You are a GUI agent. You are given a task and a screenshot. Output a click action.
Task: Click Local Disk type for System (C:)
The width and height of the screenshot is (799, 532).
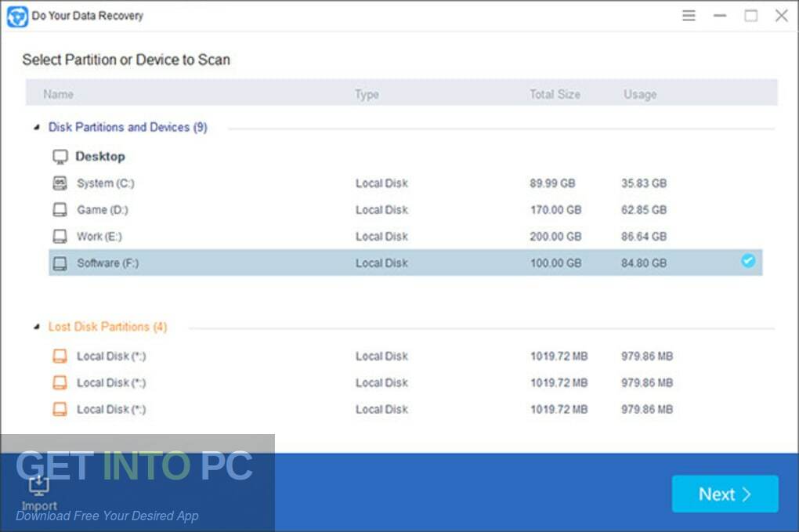(x=381, y=183)
